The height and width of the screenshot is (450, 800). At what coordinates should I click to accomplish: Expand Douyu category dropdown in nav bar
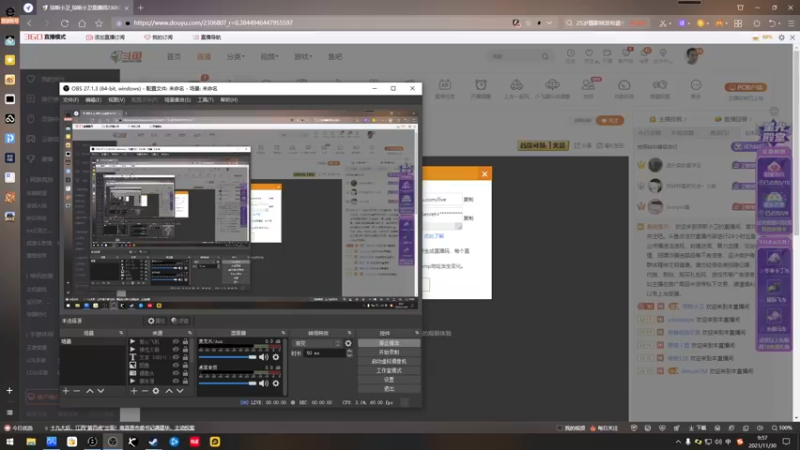pos(236,57)
